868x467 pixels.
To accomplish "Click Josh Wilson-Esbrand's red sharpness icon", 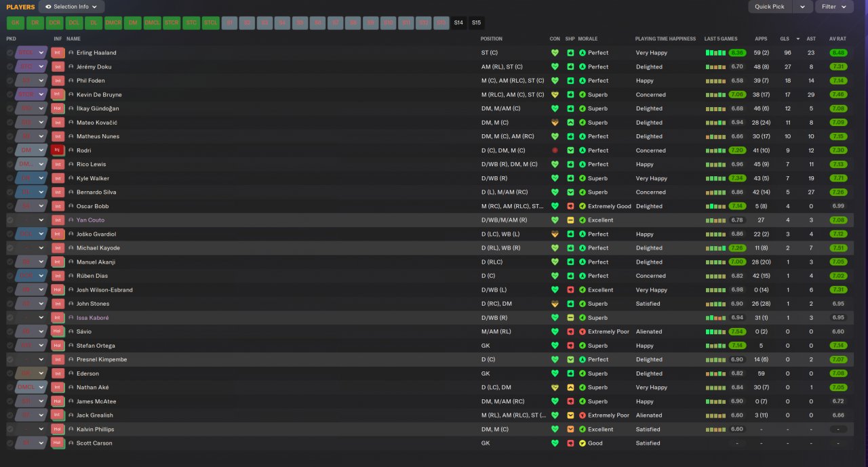I will (570, 290).
